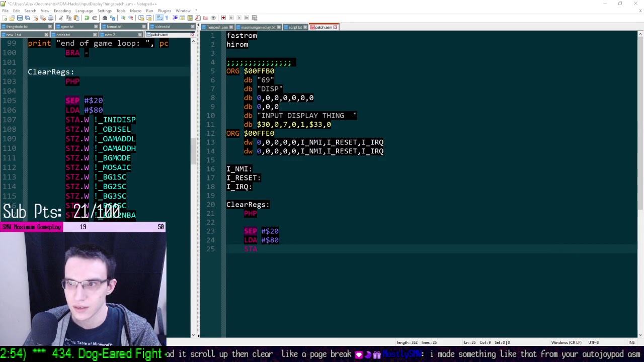Click the Windows (CR LF) status bar field
Screen dimensions: 644x362
[x=566, y=342]
